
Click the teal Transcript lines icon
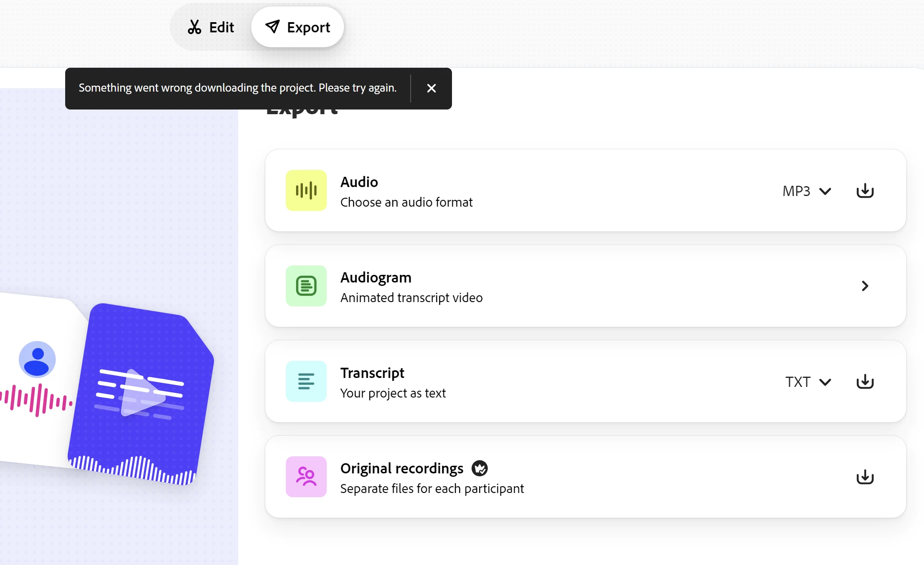coord(306,381)
